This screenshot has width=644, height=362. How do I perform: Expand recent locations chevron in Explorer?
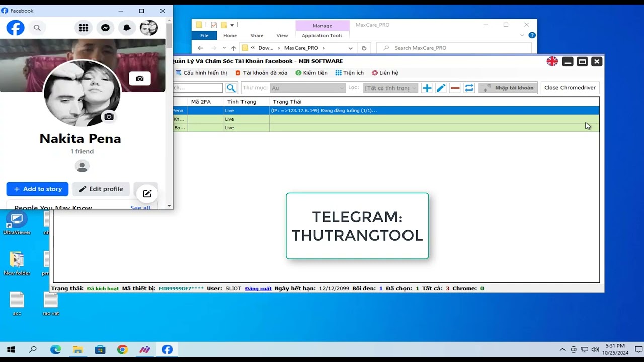coord(224,48)
